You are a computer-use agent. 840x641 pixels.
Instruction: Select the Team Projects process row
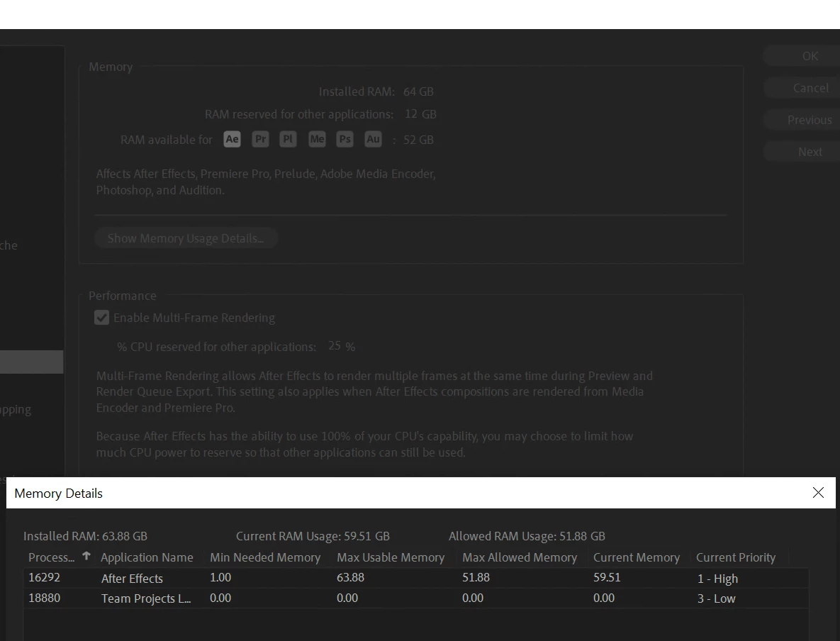[415, 598]
